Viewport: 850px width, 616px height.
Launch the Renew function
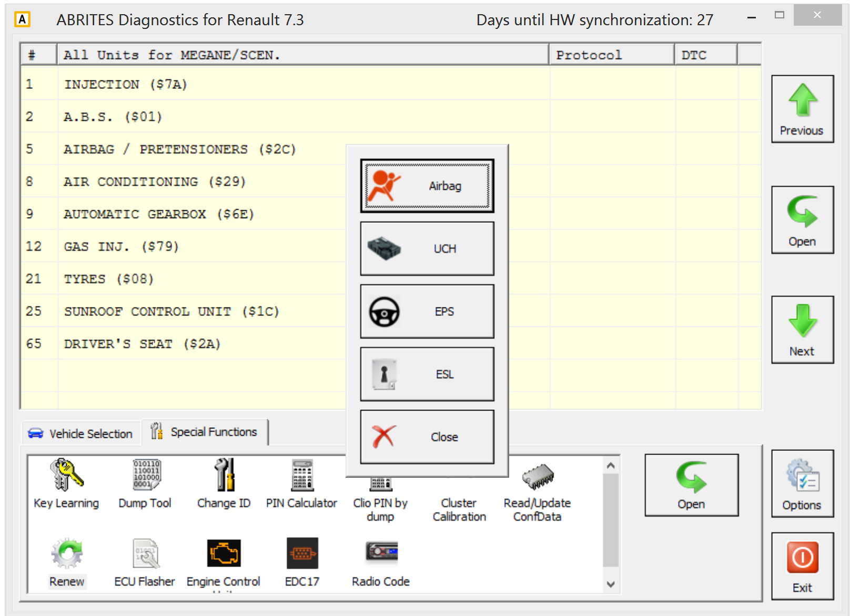pyautogui.click(x=67, y=563)
